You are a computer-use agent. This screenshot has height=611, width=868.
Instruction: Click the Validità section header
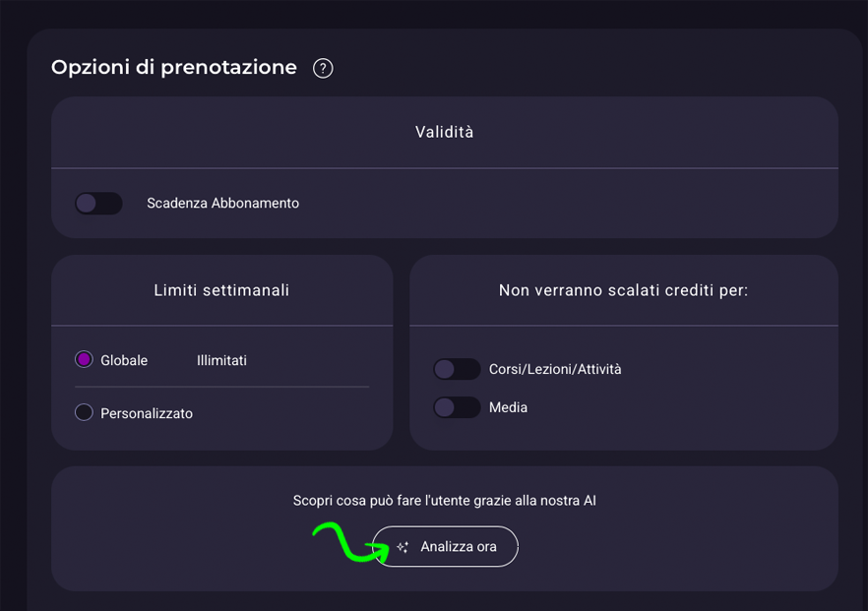click(x=444, y=132)
